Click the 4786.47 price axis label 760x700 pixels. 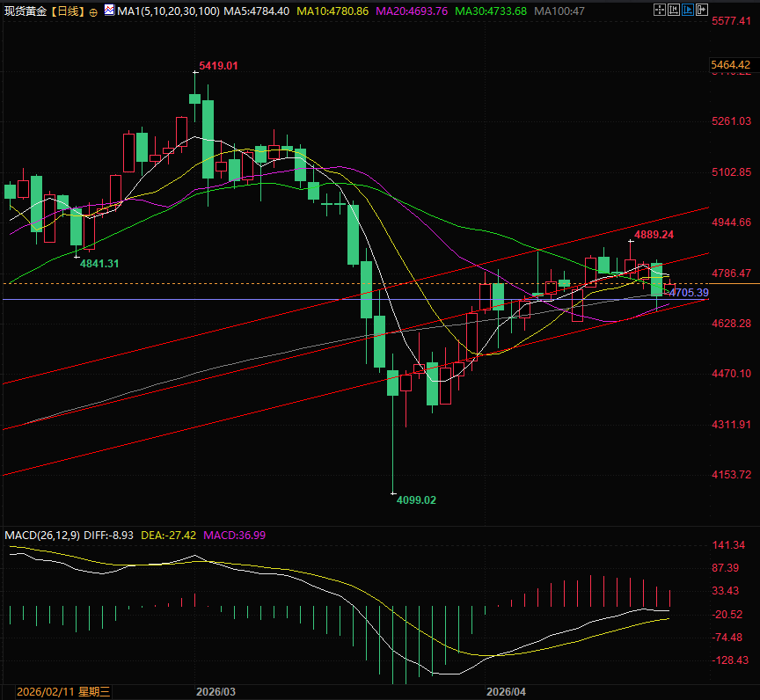click(x=731, y=273)
